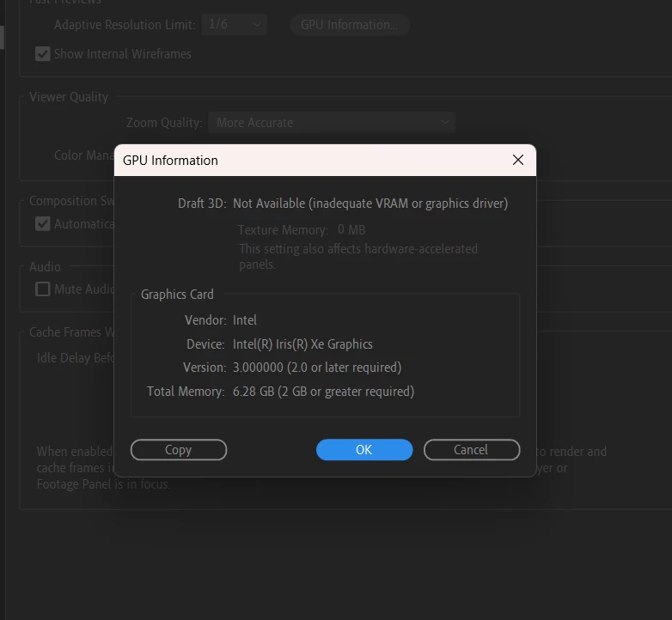
Task: Click the Audio section label
Action: [x=45, y=267]
